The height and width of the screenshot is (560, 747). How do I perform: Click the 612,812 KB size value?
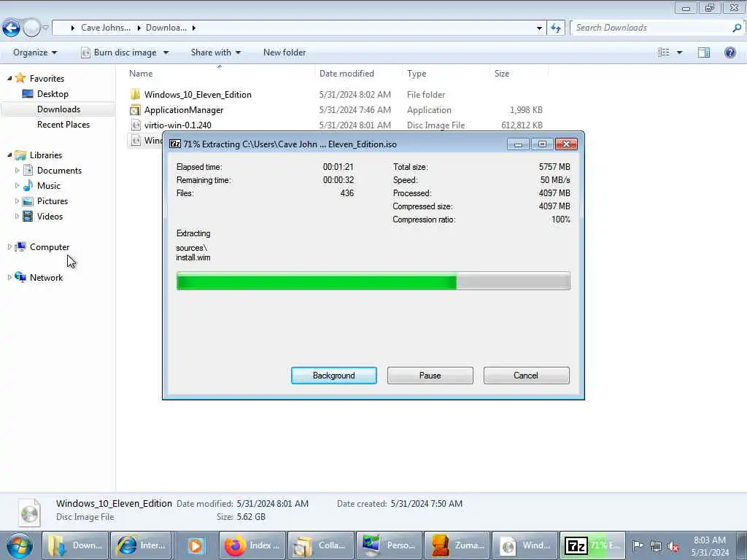522,125
